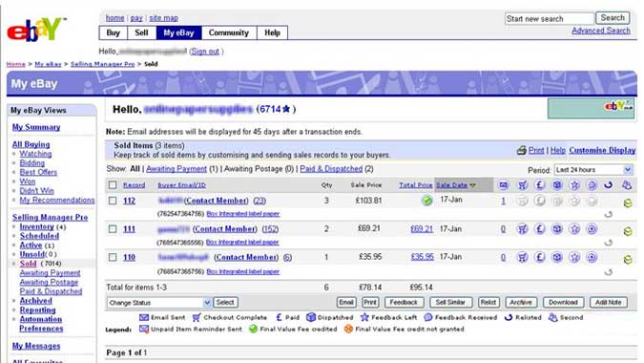Click the Relist button

tap(488, 303)
